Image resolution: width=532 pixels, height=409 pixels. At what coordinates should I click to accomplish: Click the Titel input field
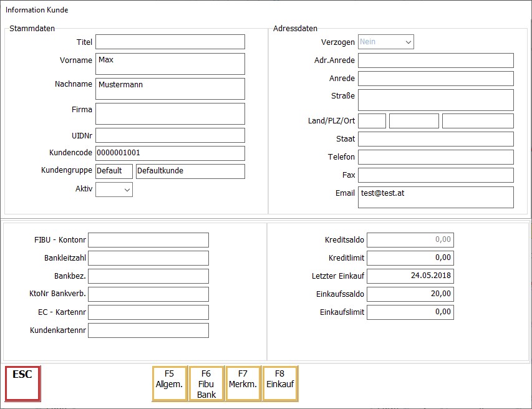[x=170, y=42]
